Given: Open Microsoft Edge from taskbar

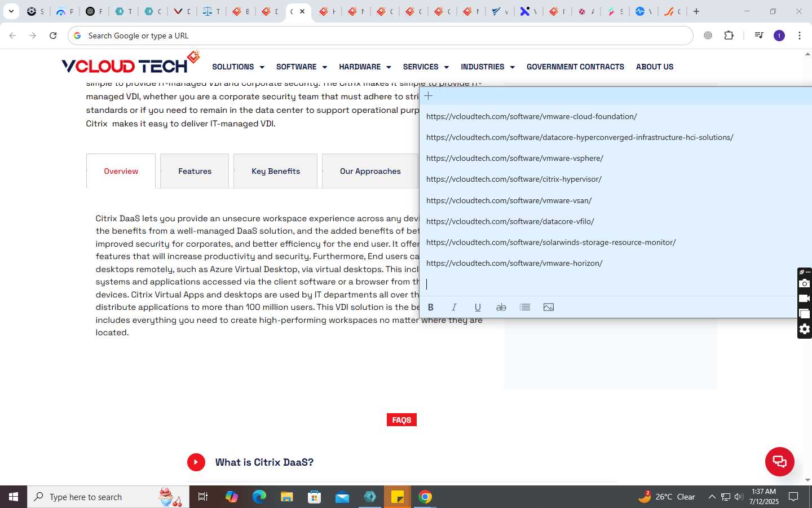Looking at the screenshot, I should [259, 497].
